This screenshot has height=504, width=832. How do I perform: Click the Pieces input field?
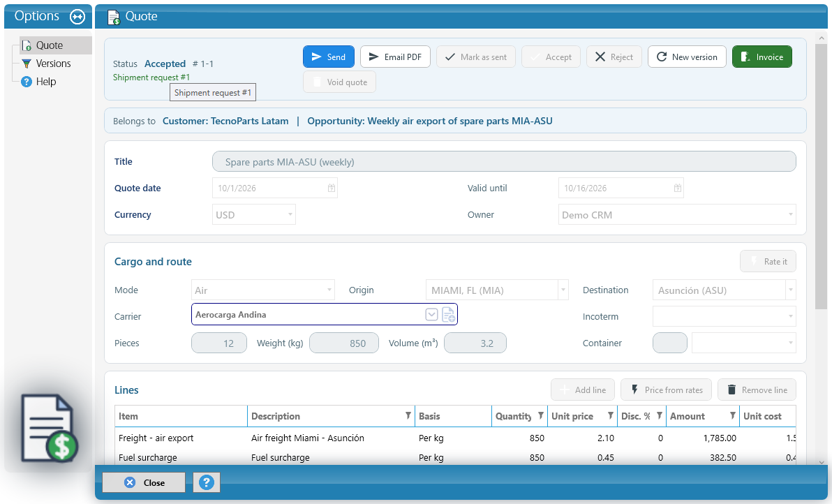(219, 343)
